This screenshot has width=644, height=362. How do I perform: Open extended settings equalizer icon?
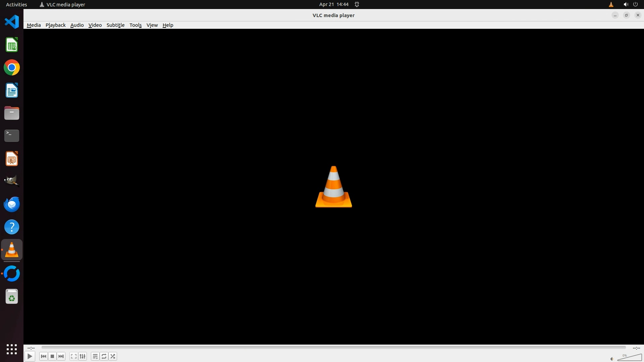click(83, 356)
